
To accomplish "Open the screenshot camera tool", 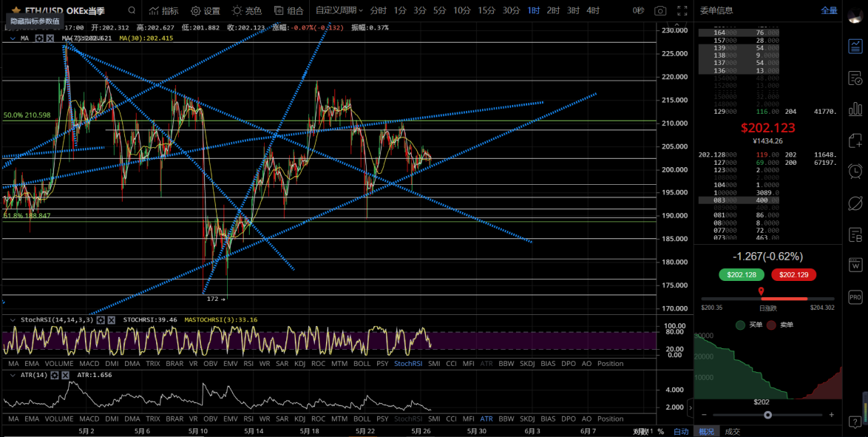I will (660, 11).
